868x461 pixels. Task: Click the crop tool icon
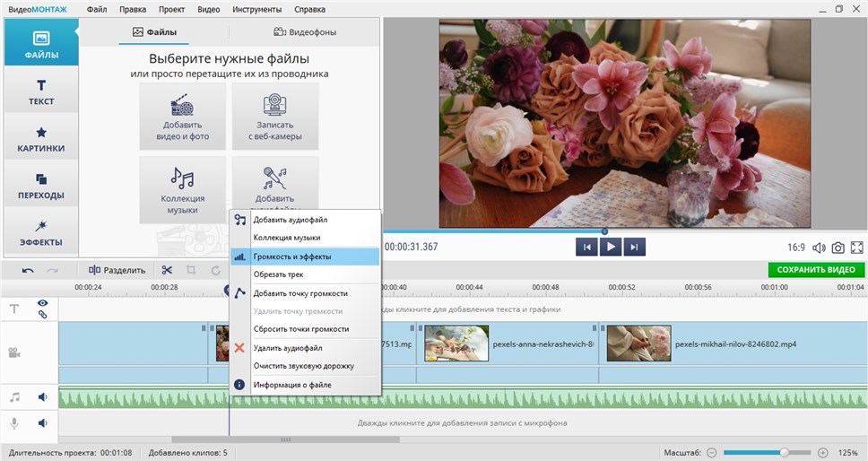[191, 270]
